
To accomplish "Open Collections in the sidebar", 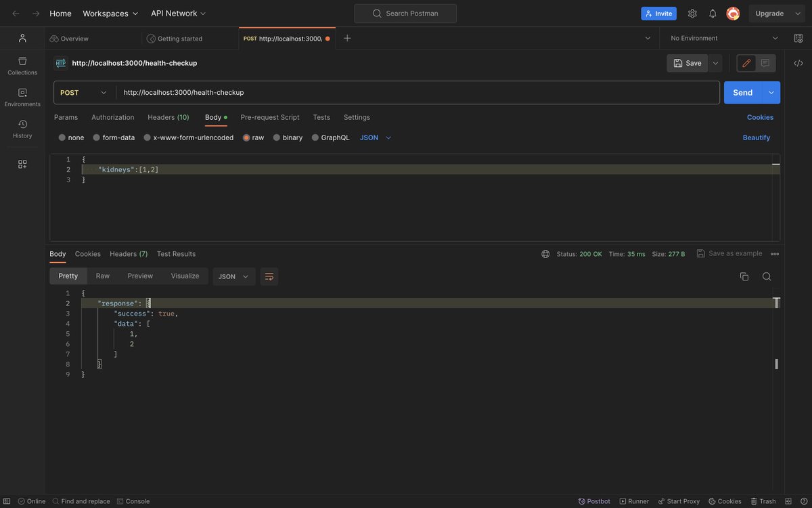I will point(22,66).
